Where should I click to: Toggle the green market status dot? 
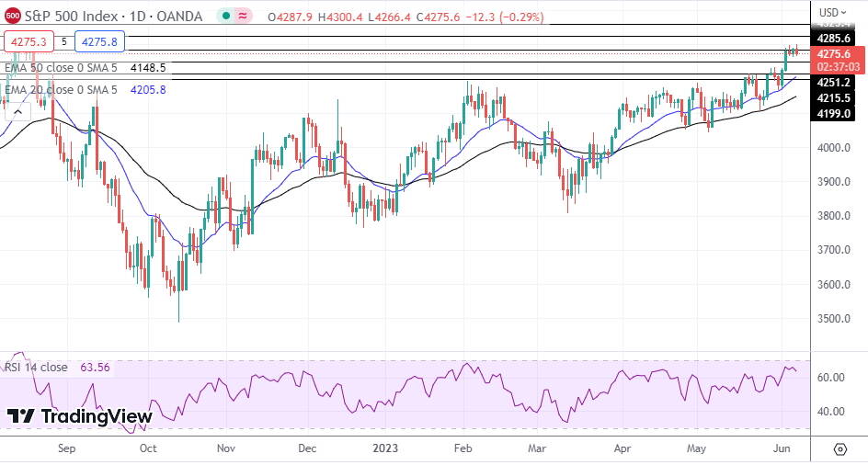pos(226,17)
